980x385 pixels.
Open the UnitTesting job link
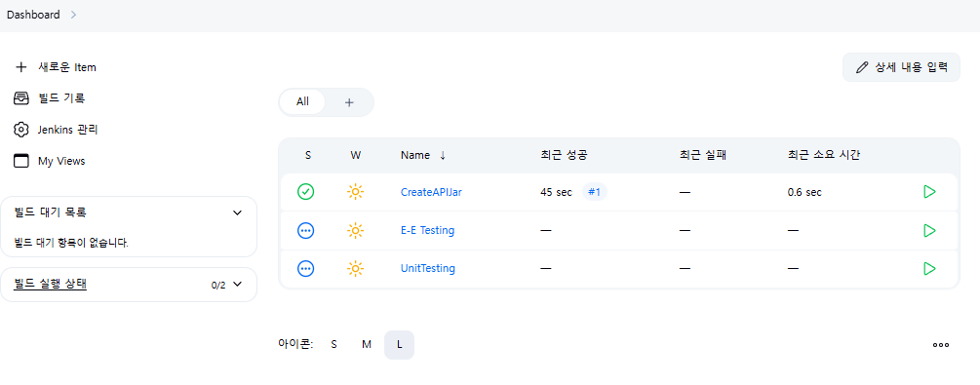click(x=427, y=269)
